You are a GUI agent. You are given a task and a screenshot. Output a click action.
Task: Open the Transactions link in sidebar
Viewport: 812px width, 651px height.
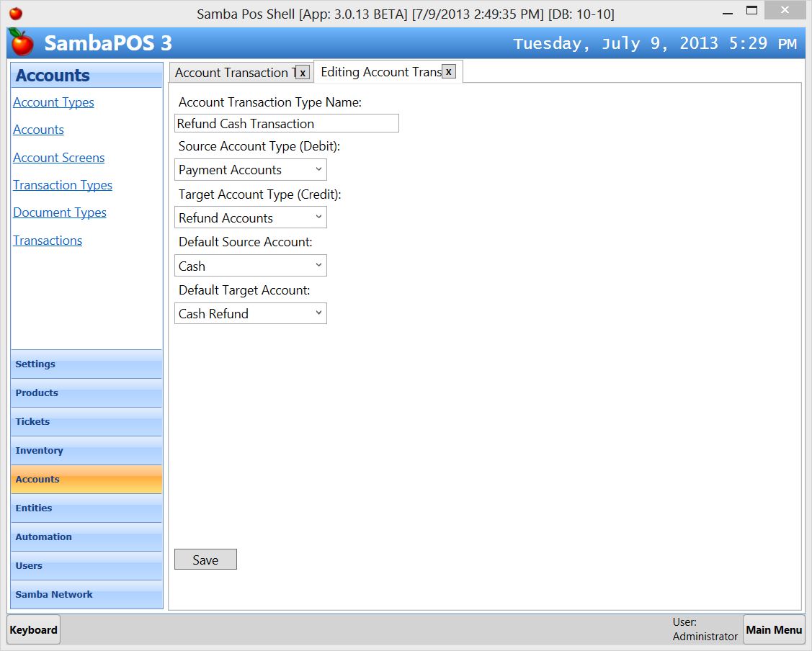pyautogui.click(x=48, y=241)
